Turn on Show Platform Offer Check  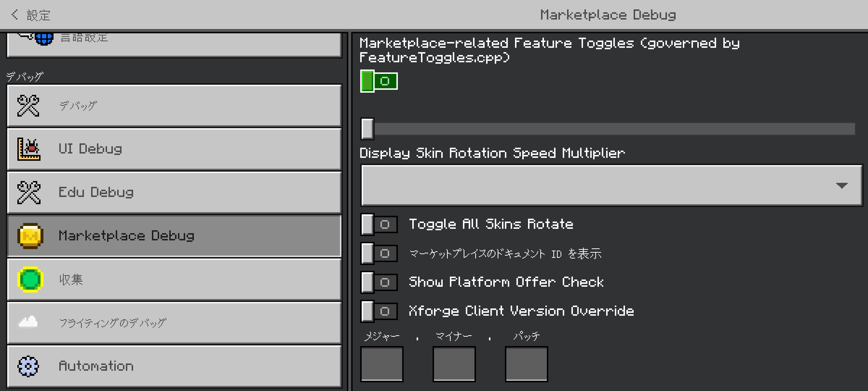[379, 282]
